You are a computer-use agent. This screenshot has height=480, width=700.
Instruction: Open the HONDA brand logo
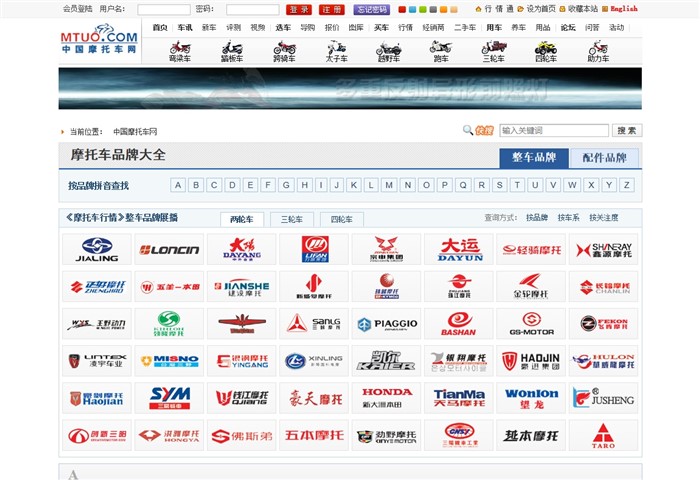[x=387, y=398]
